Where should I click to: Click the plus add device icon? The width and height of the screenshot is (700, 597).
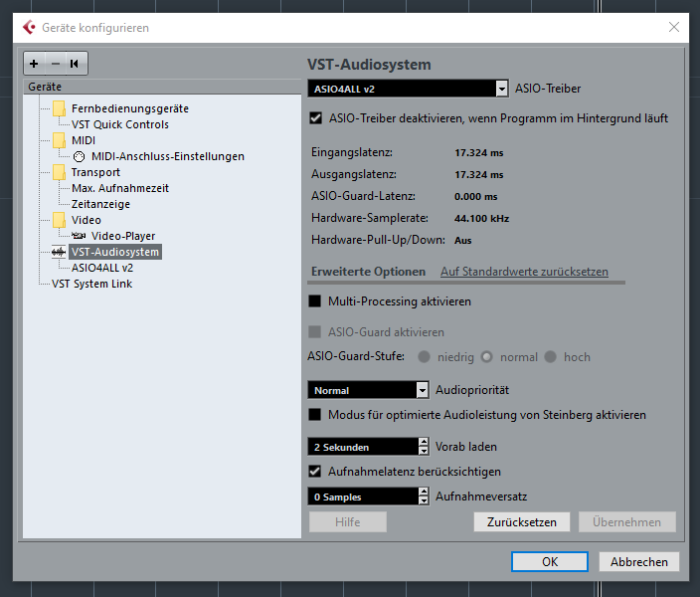[x=34, y=64]
